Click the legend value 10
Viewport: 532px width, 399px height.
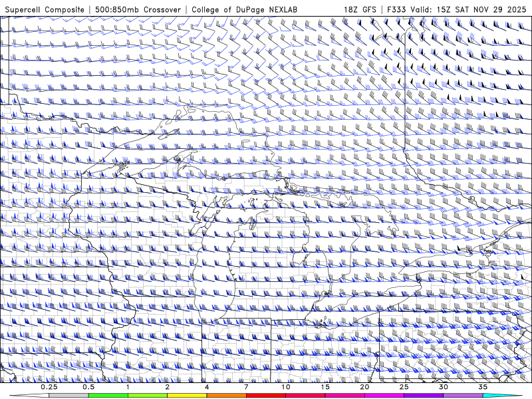(286, 387)
